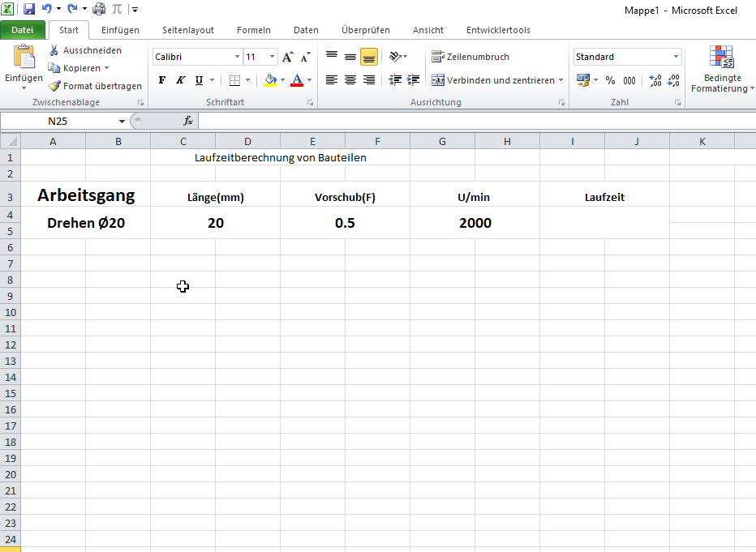Click the Pi equation icon
756x552 pixels.
(x=117, y=9)
